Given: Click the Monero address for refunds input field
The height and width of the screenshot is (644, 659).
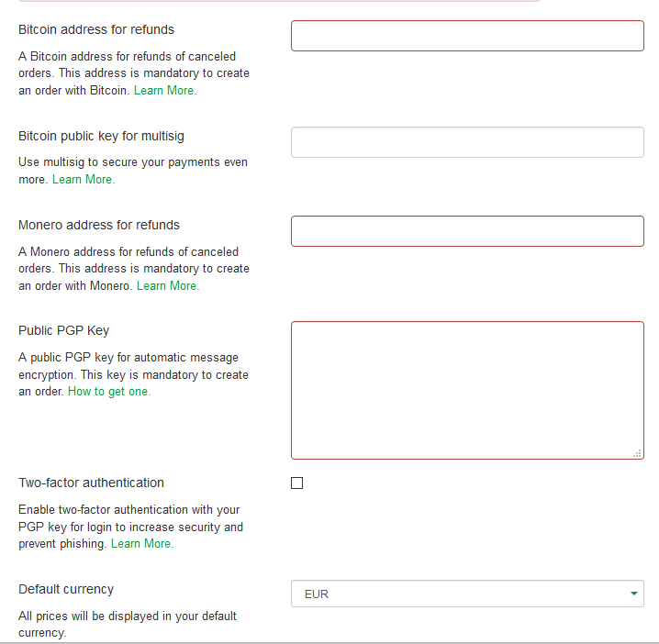Looking at the screenshot, I should click(467, 231).
